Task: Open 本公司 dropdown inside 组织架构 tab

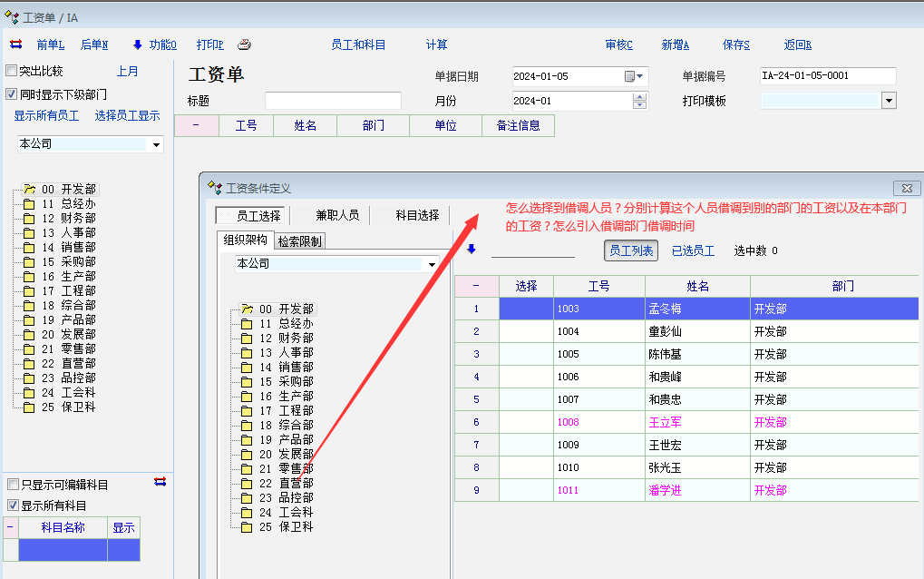Action: click(x=432, y=264)
